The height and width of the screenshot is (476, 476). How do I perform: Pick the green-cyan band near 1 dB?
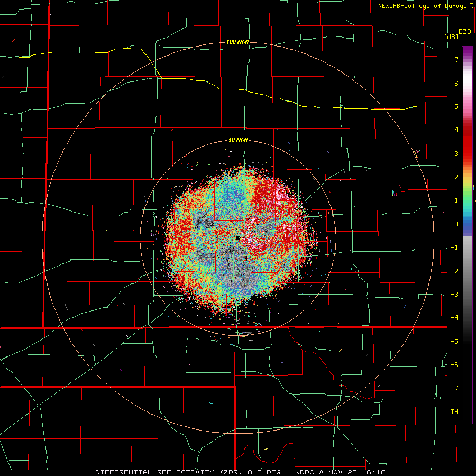tap(467, 200)
